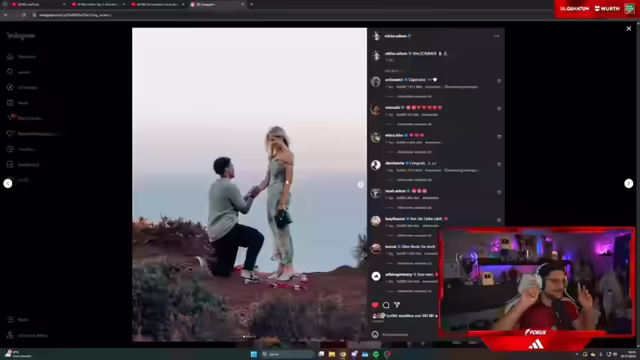
Task: Open the Windows Start menu
Action: (x=254, y=354)
